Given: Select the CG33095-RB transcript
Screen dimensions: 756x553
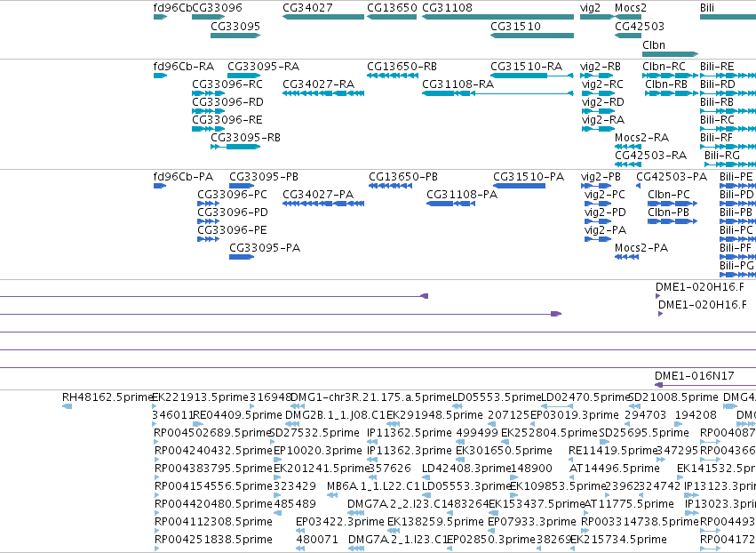Looking at the screenshot, I should click(235, 147).
